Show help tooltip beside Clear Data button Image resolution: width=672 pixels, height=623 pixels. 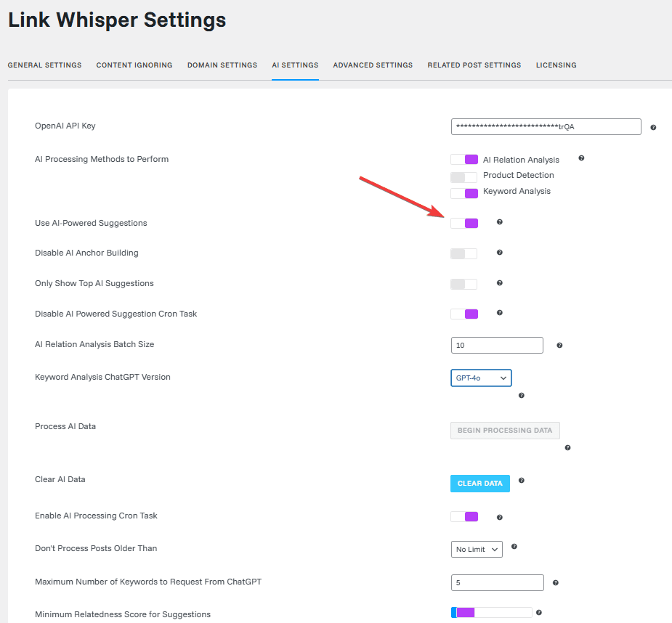point(521,480)
